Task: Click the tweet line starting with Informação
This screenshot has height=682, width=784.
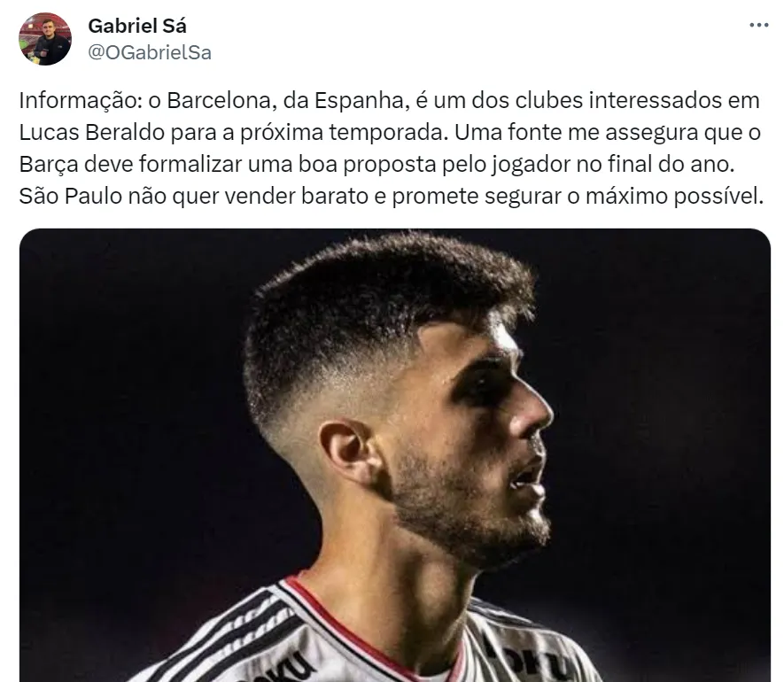Action: tap(390, 100)
